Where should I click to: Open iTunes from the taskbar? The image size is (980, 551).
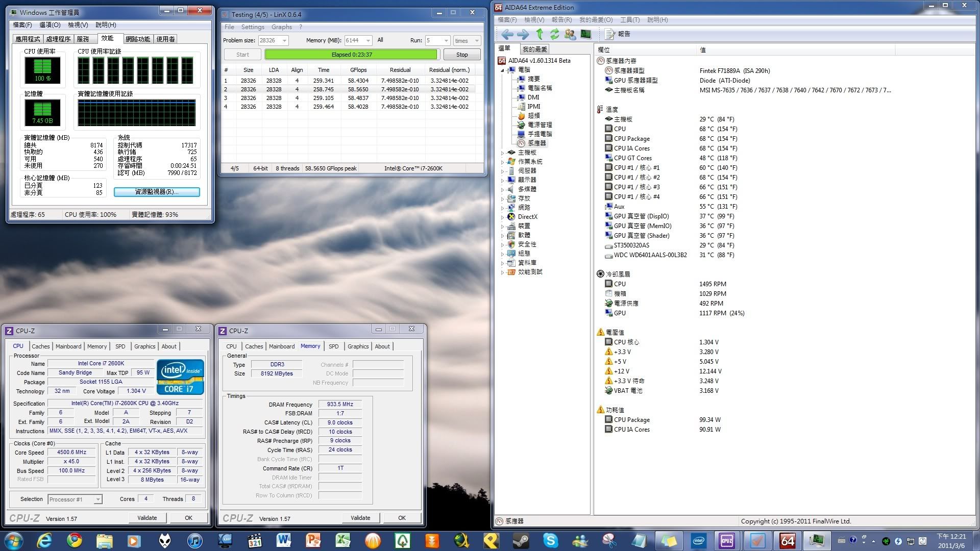pyautogui.click(x=194, y=540)
